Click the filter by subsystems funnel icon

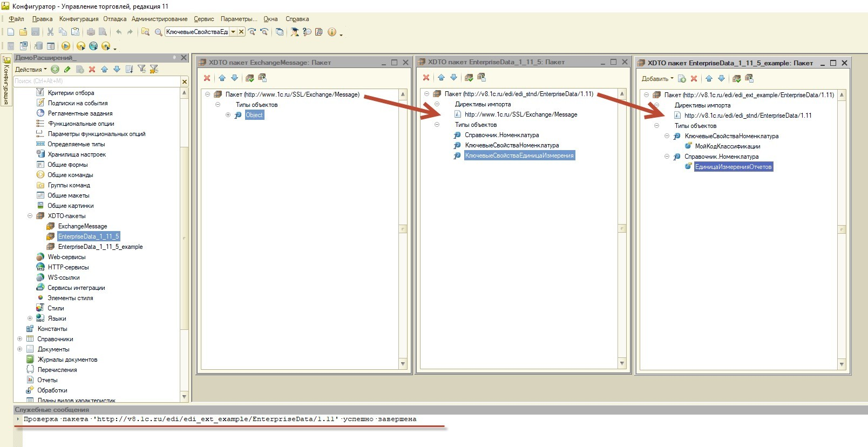click(141, 69)
